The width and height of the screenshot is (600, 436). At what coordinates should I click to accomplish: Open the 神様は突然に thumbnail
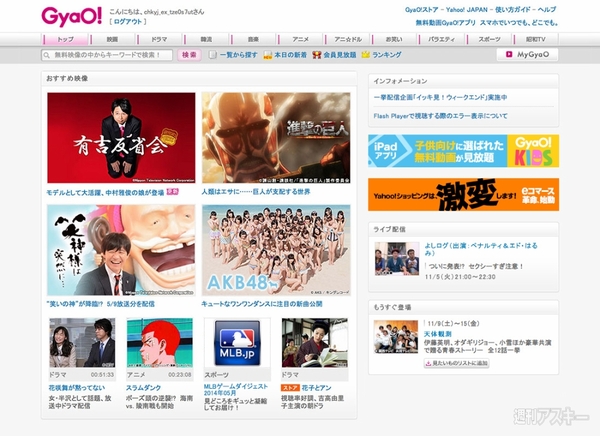[121, 250]
